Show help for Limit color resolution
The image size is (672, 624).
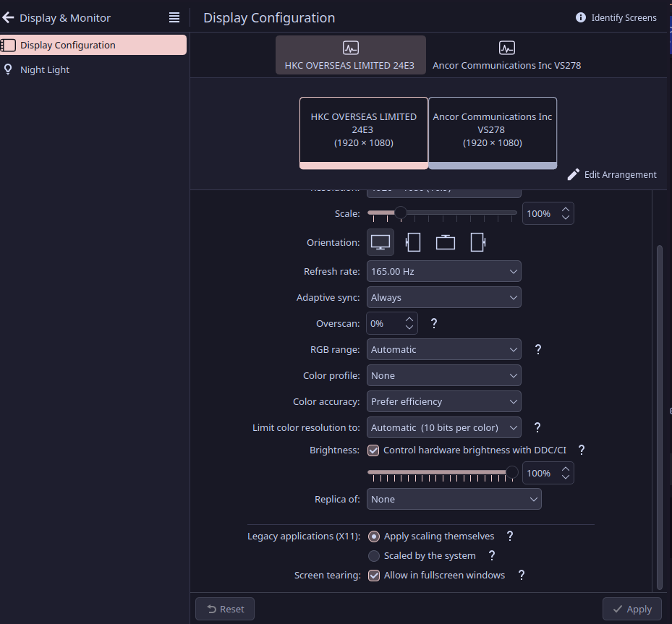[x=537, y=427]
